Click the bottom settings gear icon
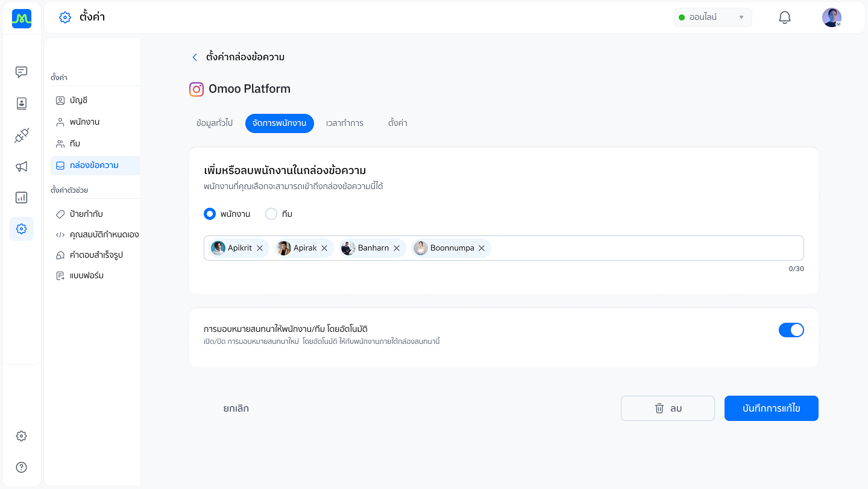This screenshot has height=489, width=868. click(x=22, y=436)
